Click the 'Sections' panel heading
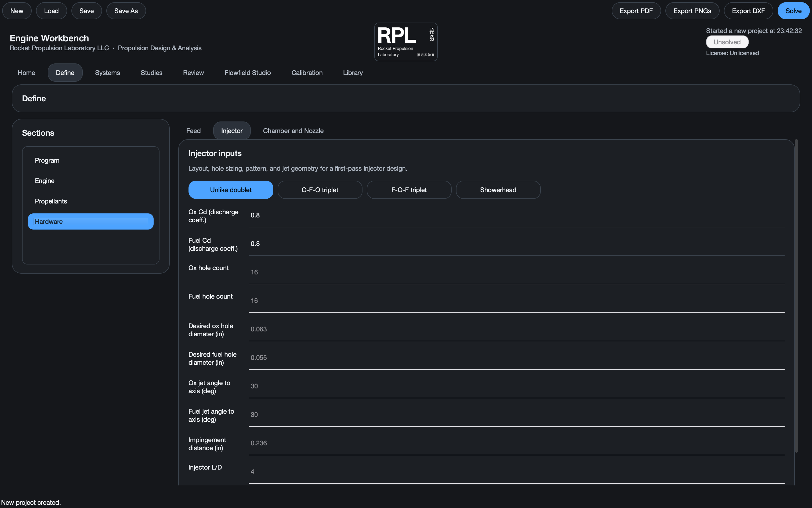Viewport: 812px width, 508px height. [x=38, y=133]
